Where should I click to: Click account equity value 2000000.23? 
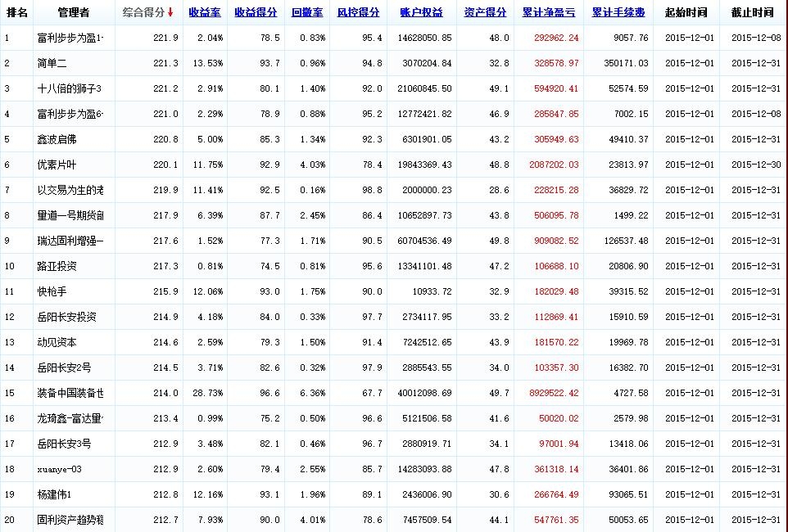tap(427, 190)
